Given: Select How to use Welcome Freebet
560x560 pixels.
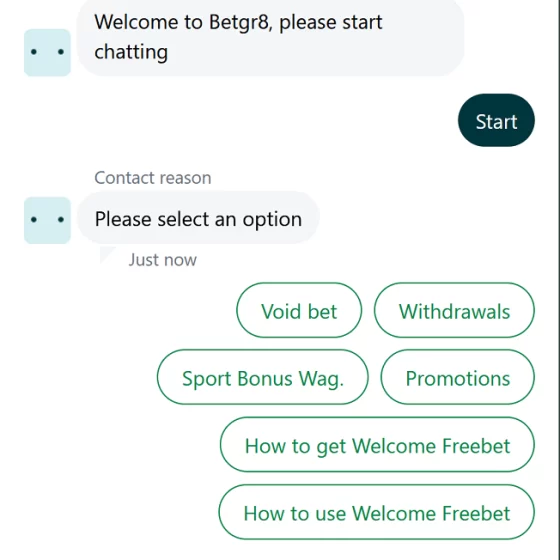Looking at the screenshot, I should click(x=376, y=512).
